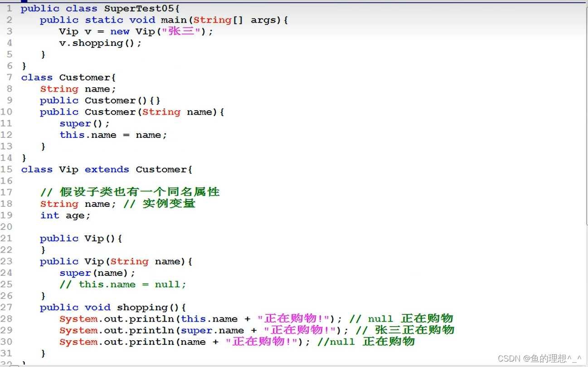Click the CSDN watermark link at bottom right
The height and width of the screenshot is (367, 588).
510,358
